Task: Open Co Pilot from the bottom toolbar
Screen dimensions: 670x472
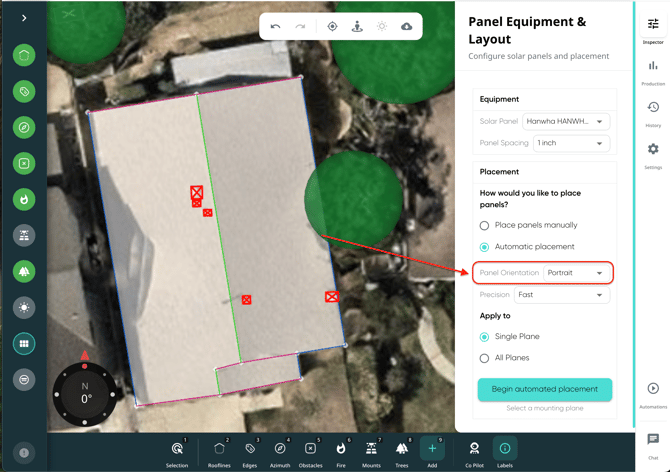Action: 474,451
